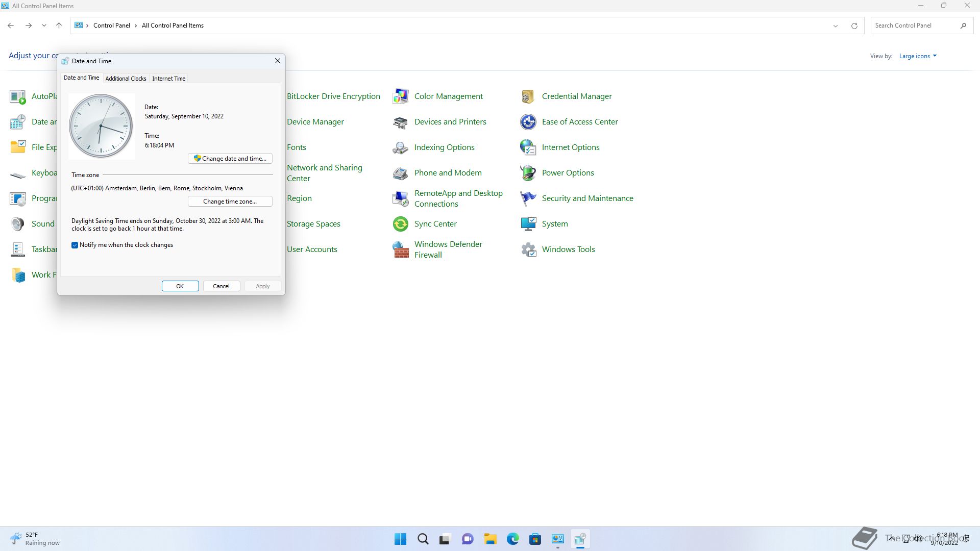The width and height of the screenshot is (980, 551).
Task: Open File Explorer from taskbar
Action: tap(490, 539)
